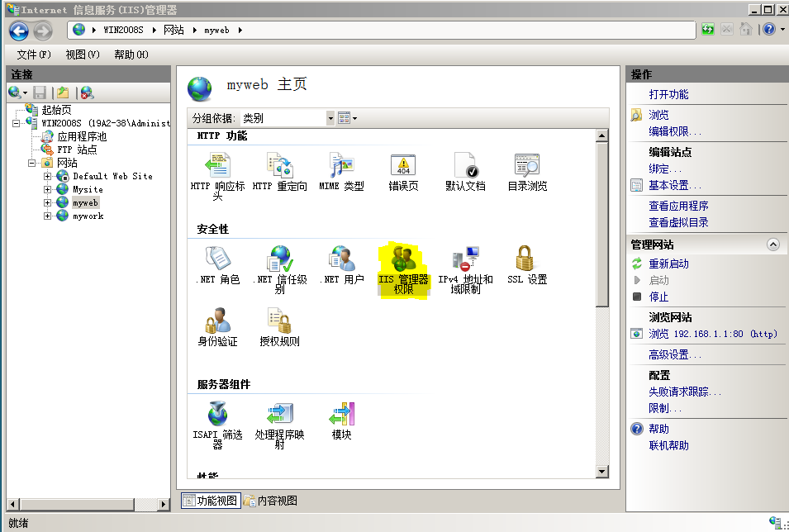Open 目录浏览 feature
Screen dimensions: 789x532
[x=527, y=172]
